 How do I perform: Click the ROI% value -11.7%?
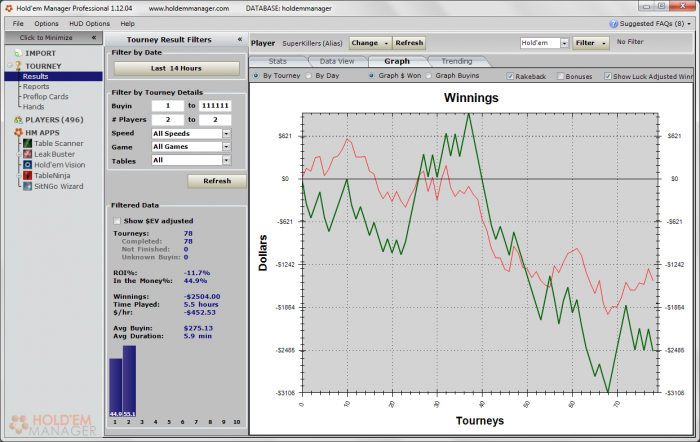(197, 273)
